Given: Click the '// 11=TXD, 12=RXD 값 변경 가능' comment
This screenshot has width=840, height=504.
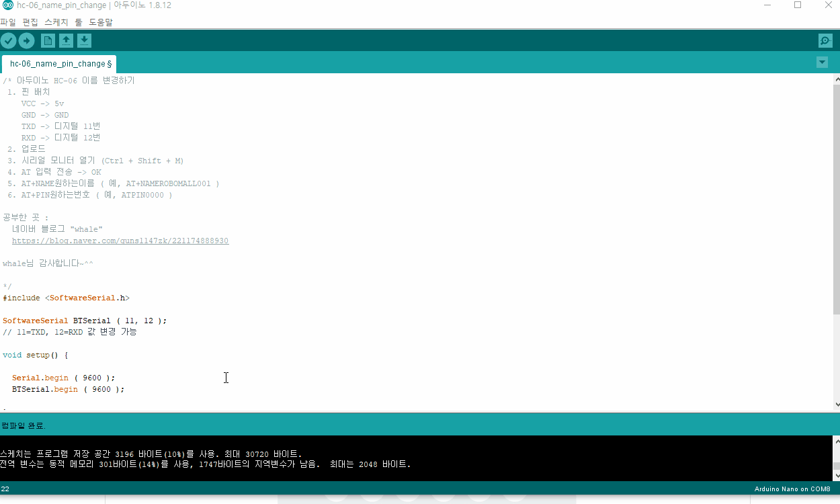Looking at the screenshot, I should click(70, 332).
